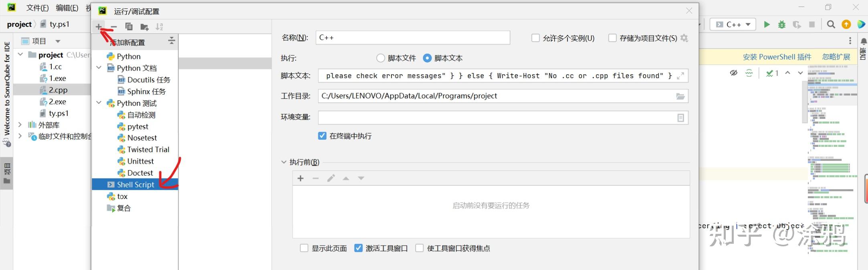
Task: Expand the 临时文件和控制台 node
Action: coord(20,136)
